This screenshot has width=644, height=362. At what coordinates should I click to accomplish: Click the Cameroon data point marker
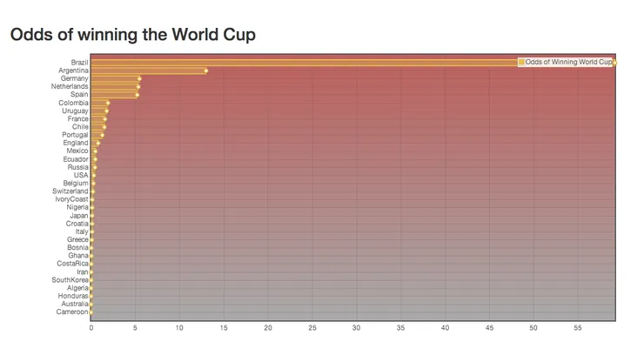point(91,312)
